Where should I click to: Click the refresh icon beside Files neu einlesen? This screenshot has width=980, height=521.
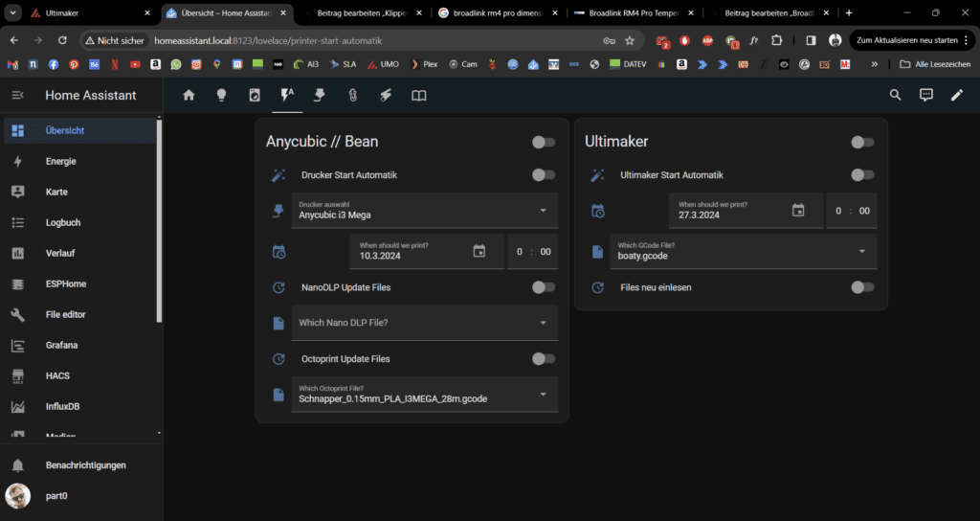click(597, 287)
